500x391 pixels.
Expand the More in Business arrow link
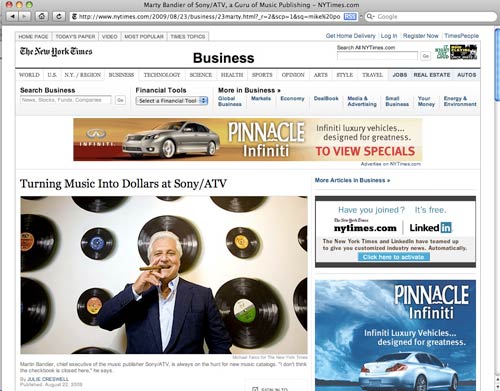tap(249, 90)
